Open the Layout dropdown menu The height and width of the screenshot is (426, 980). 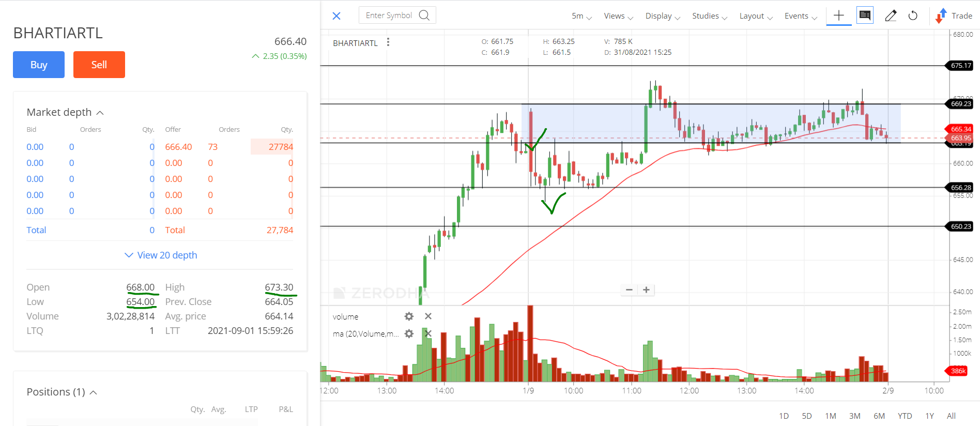pos(756,16)
